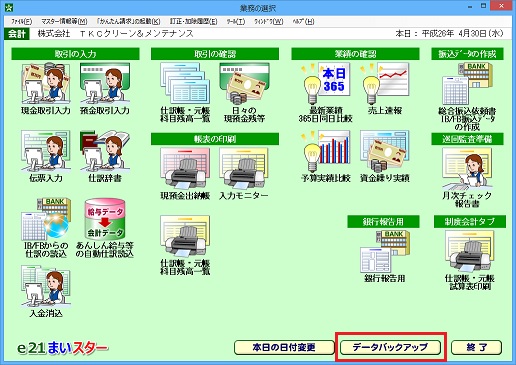Click the 業績の確認 section header
Screen dimensions: 516x365
point(355,54)
